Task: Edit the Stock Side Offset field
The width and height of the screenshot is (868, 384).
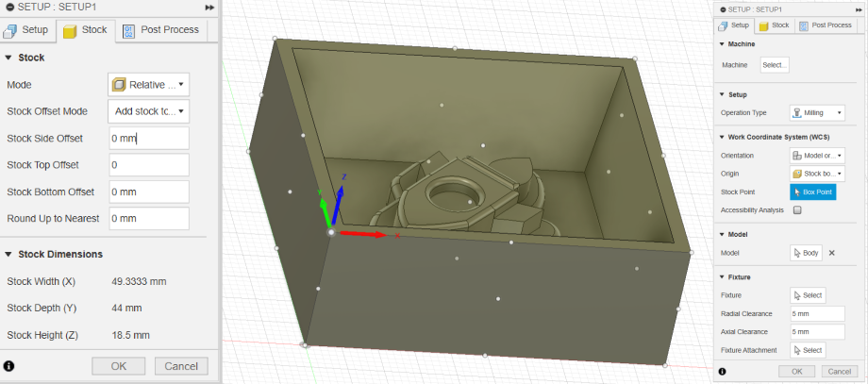Action: coord(149,139)
